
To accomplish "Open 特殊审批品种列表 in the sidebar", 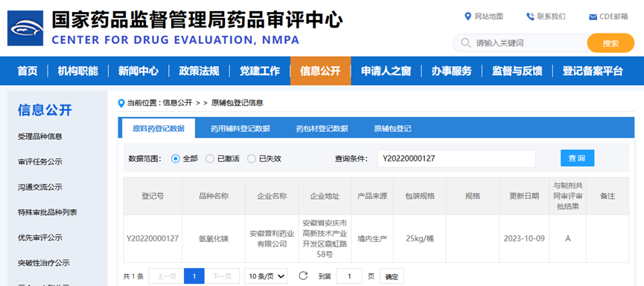I will pos(47,212).
